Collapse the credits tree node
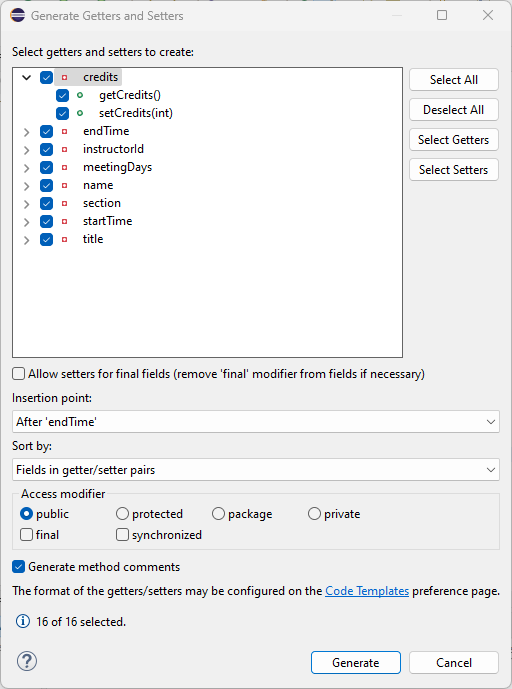 tap(27, 78)
